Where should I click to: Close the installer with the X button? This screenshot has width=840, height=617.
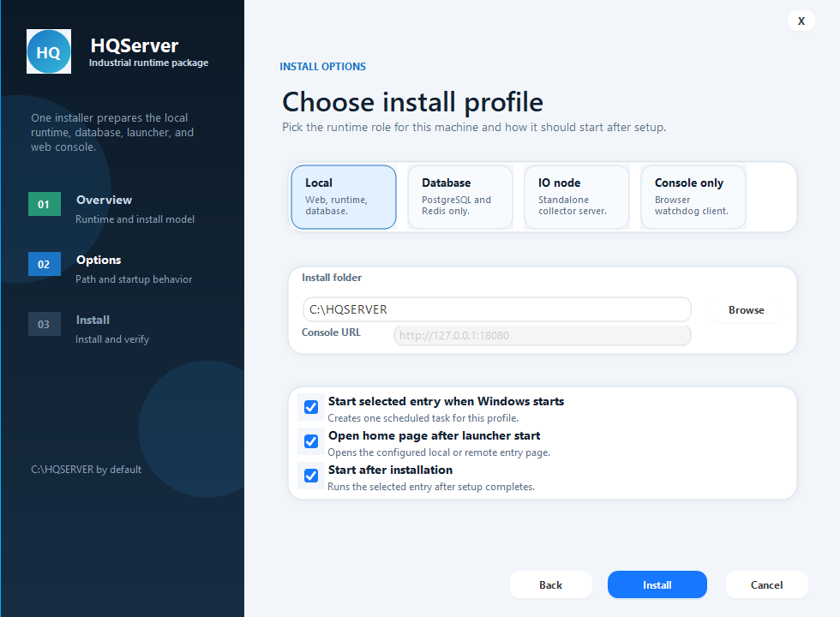pyautogui.click(x=801, y=21)
